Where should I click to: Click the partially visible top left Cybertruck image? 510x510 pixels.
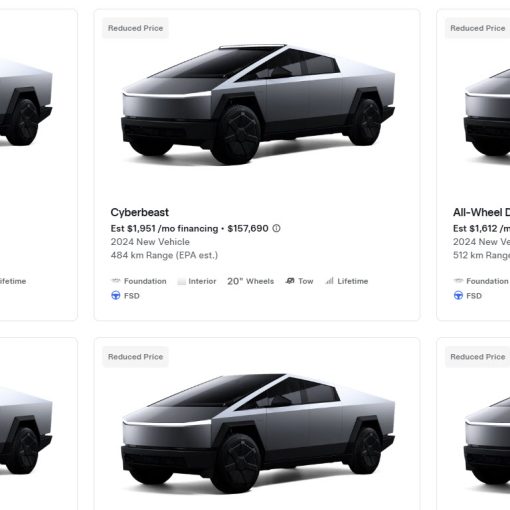pyautogui.click(x=26, y=103)
